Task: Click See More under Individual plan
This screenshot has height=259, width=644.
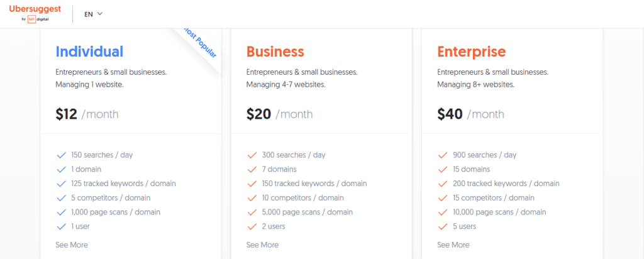Action: pos(72,245)
